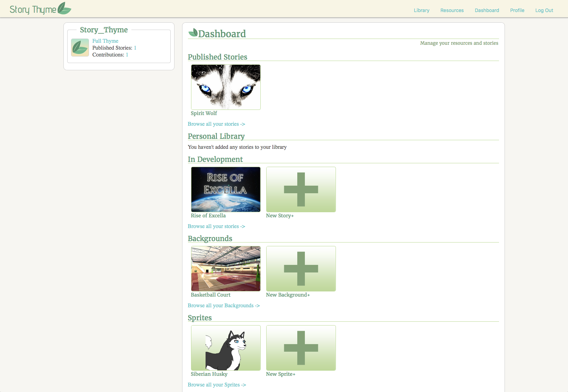Viewport: 568px width, 392px height.
Task: Click the New Story+ label
Action: 280,216
